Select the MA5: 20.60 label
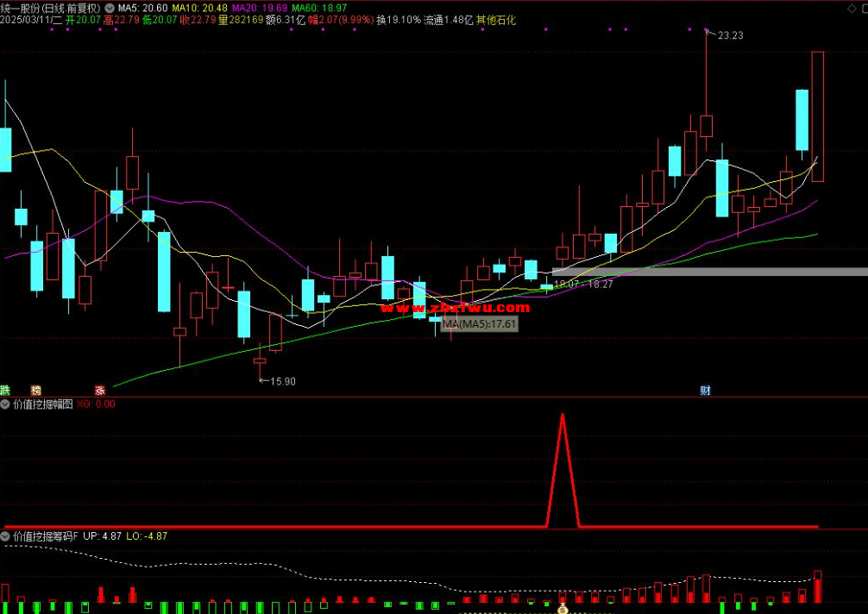Image resolution: width=868 pixels, height=614 pixels. (143, 9)
